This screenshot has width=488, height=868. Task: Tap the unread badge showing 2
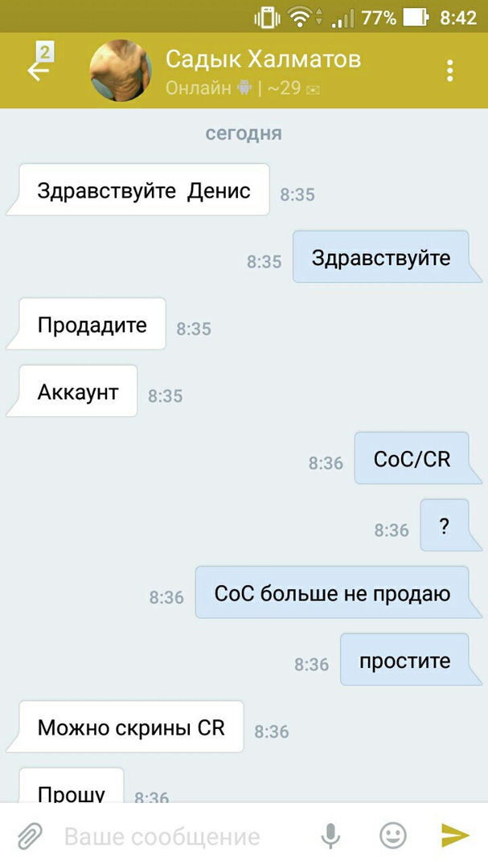tap(45, 52)
